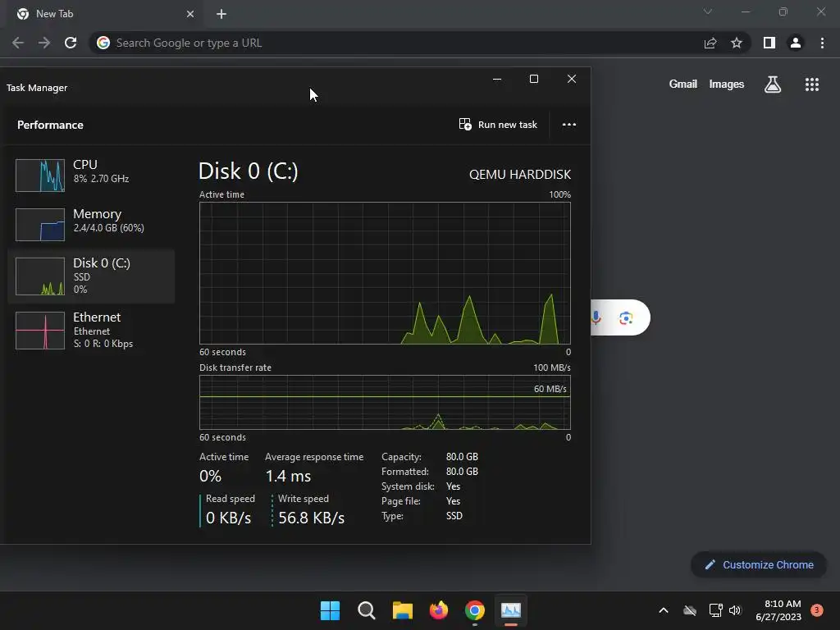Click Run new task in Task Manager
This screenshot has width=840, height=630.
click(498, 125)
